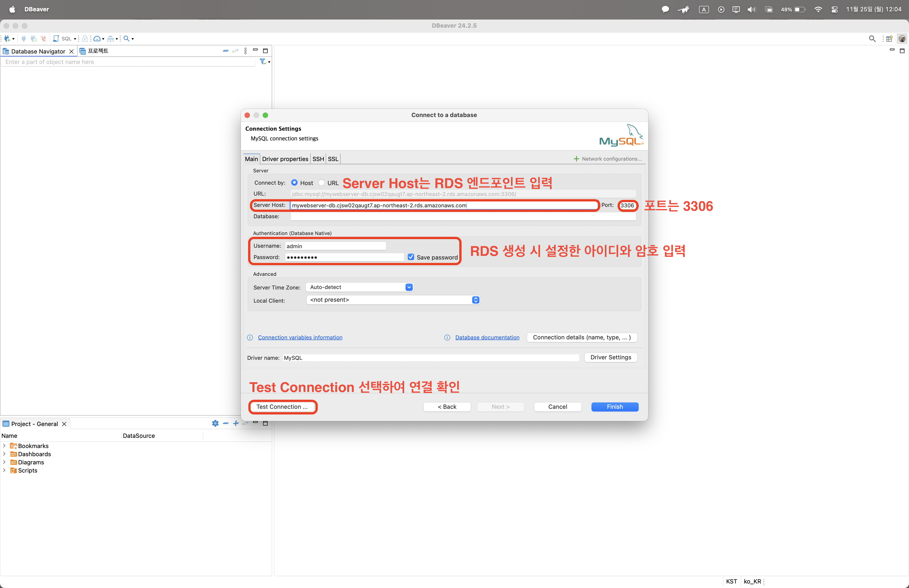Click the New Database Connection plug icon
909x588 pixels.
(x=7, y=39)
